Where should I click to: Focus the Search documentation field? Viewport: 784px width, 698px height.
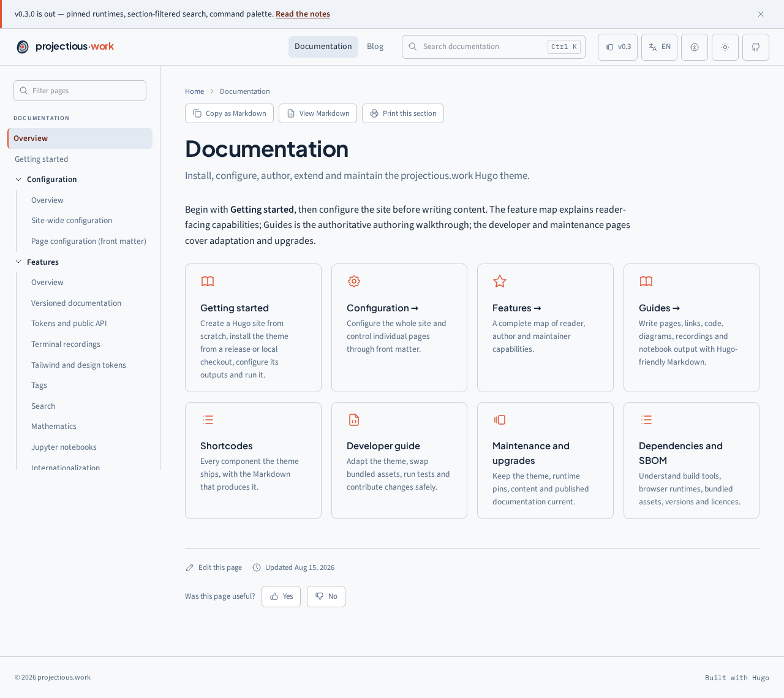[494, 47]
